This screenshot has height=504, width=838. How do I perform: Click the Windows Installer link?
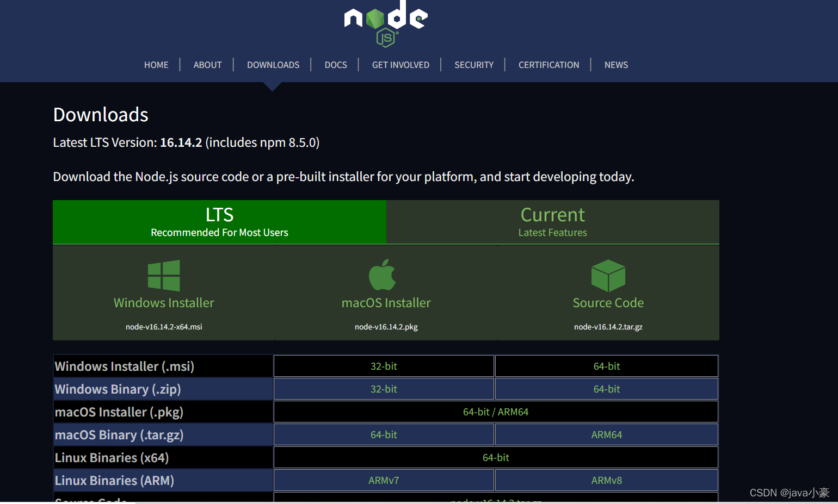pos(164,303)
